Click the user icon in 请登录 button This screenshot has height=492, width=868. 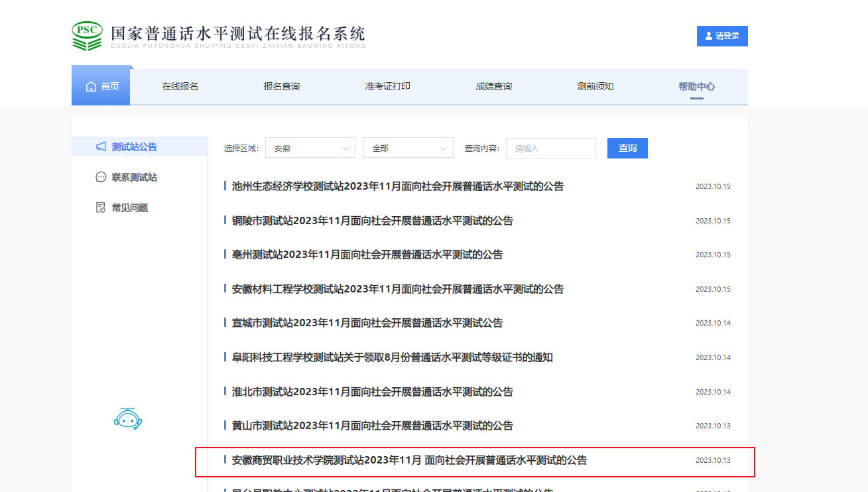tap(709, 36)
